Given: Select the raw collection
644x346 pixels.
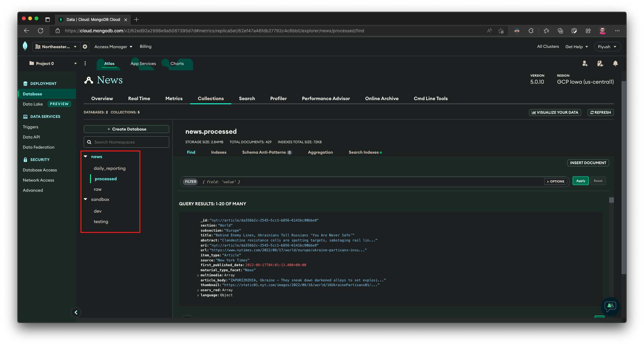Looking at the screenshot, I should (x=98, y=189).
